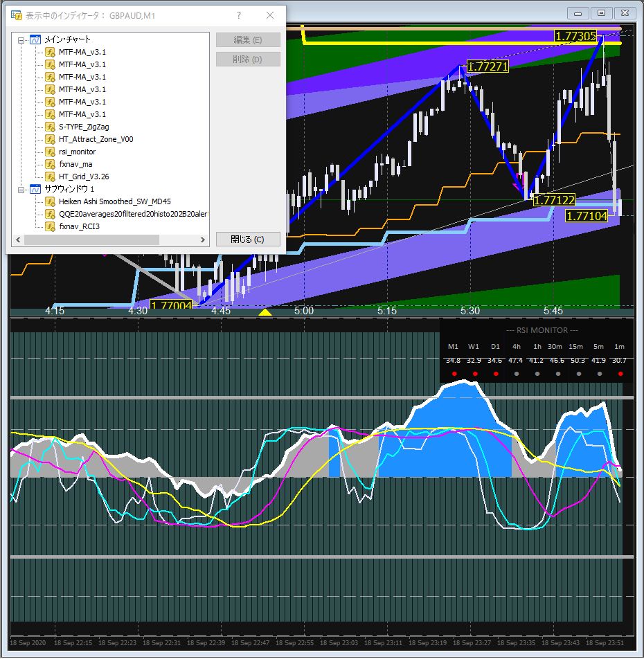Screen dimensions: 644x659
Task: Select the first MTF-MA_v3.1 entry
Action: [x=82, y=52]
